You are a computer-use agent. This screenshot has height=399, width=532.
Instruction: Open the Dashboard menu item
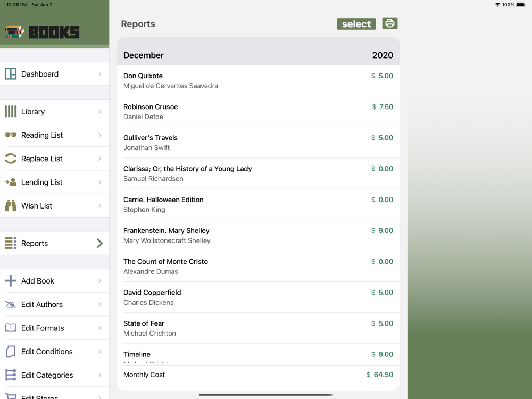coord(55,74)
